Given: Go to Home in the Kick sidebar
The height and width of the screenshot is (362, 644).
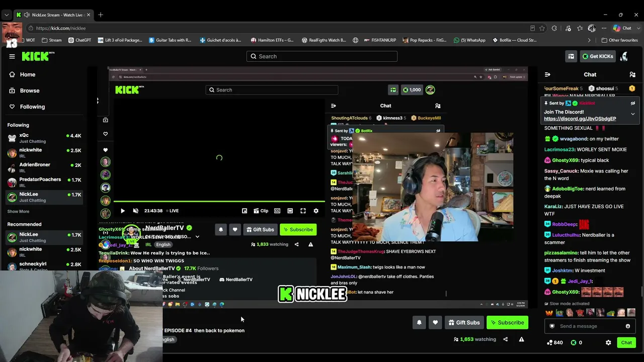Looking at the screenshot, I should pyautogui.click(x=28, y=74).
